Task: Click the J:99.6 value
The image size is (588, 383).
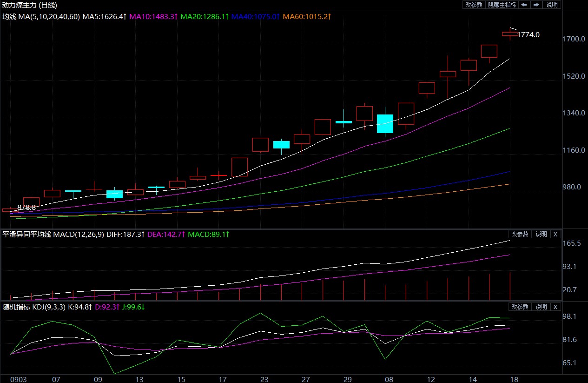Action: (134, 307)
